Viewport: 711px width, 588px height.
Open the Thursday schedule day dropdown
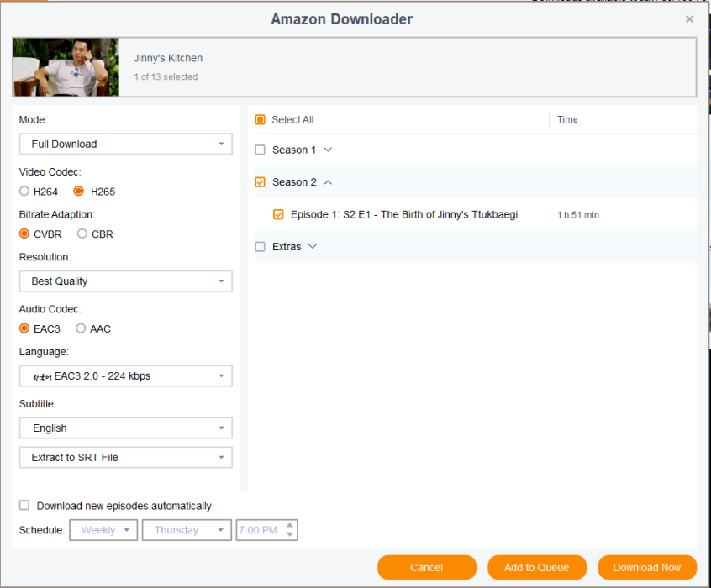pos(187,530)
